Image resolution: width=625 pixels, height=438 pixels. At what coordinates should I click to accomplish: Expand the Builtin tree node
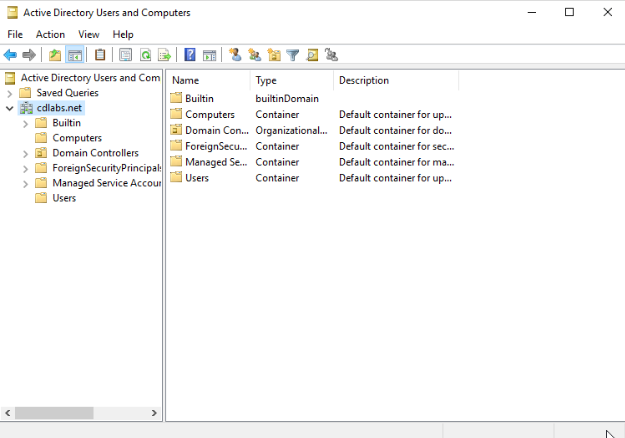coord(26,124)
